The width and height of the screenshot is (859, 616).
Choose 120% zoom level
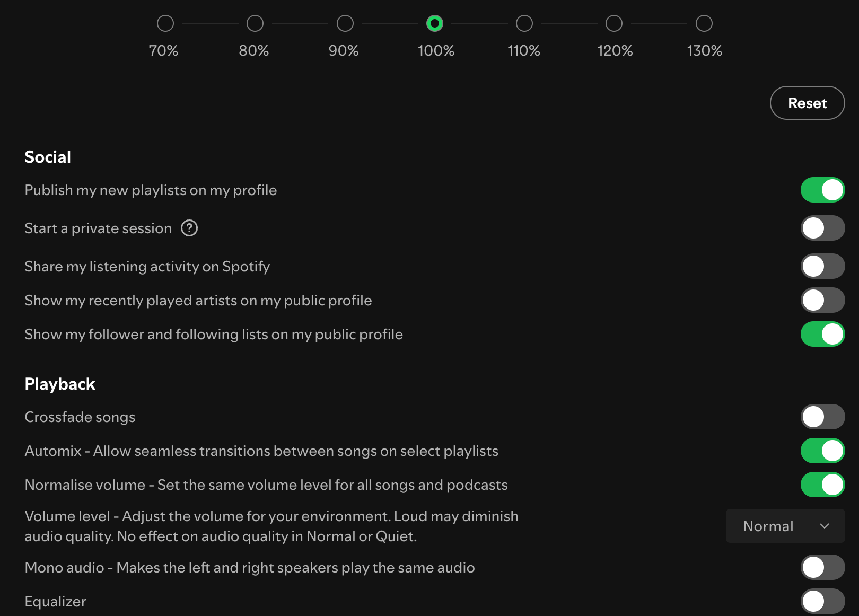614,23
